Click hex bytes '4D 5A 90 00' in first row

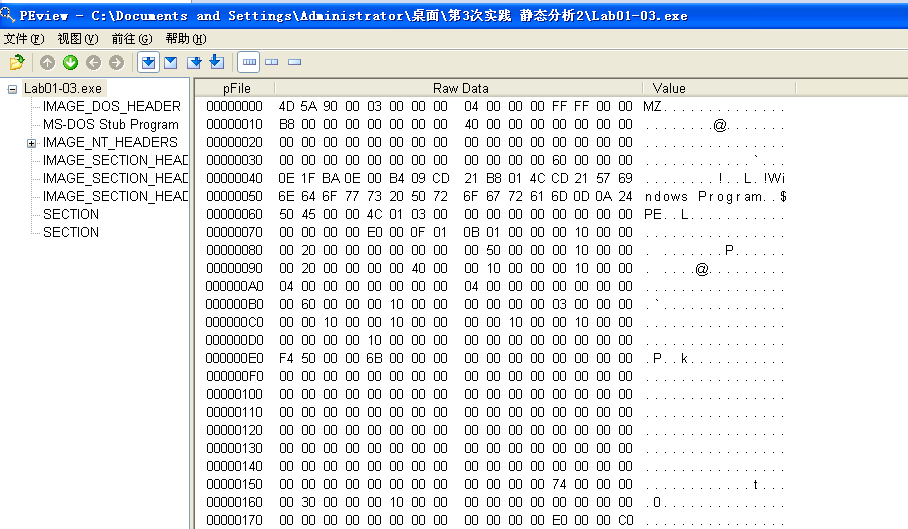[319, 106]
